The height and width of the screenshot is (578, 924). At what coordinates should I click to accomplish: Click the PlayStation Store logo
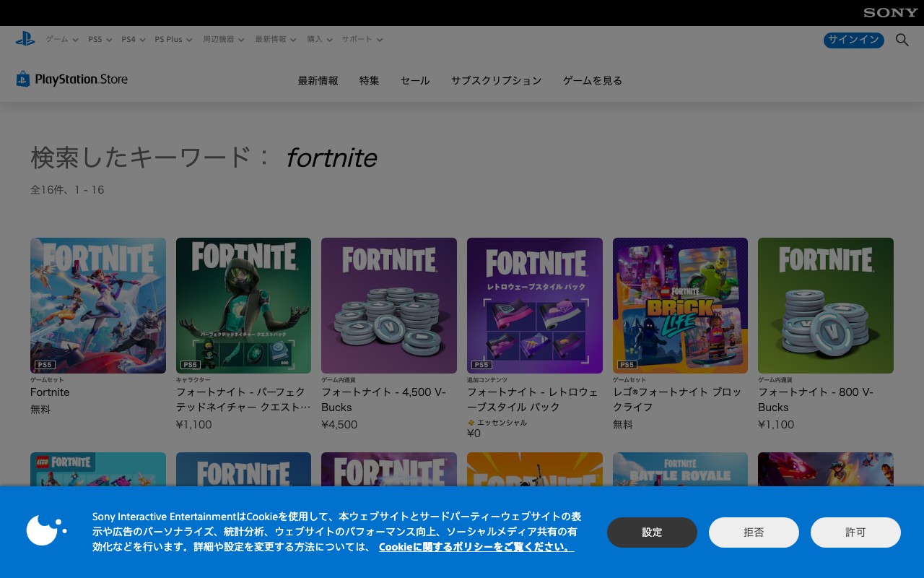[72, 79]
